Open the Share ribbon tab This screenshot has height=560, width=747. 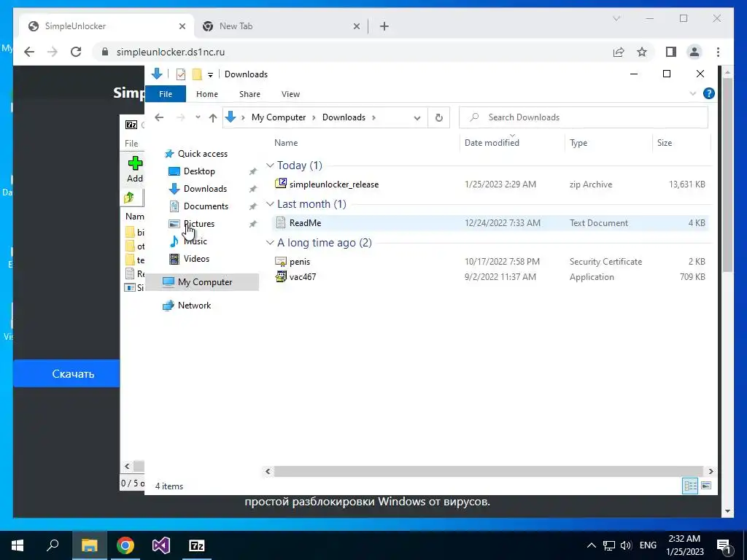pos(249,94)
